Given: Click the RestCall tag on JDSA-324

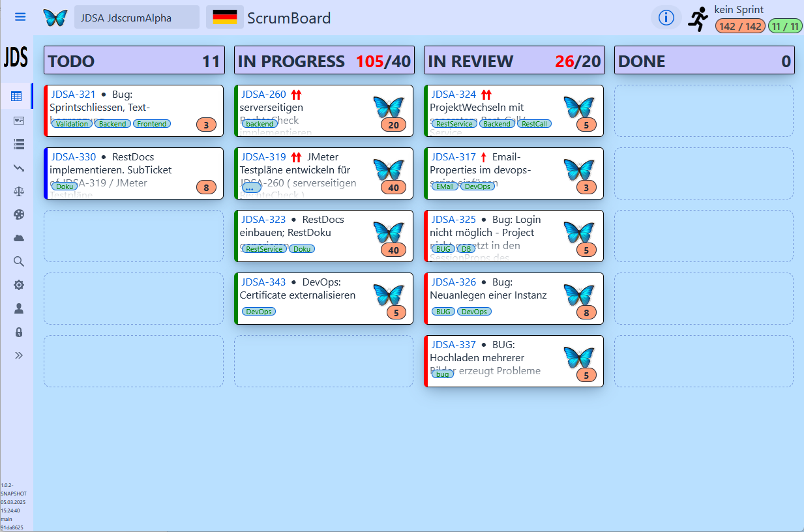Looking at the screenshot, I should 535,124.
